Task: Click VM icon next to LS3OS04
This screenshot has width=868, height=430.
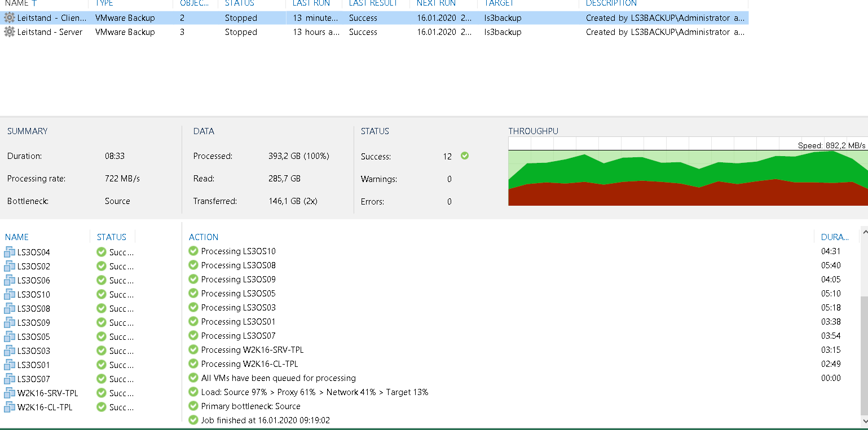Action: tap(10, 252)
